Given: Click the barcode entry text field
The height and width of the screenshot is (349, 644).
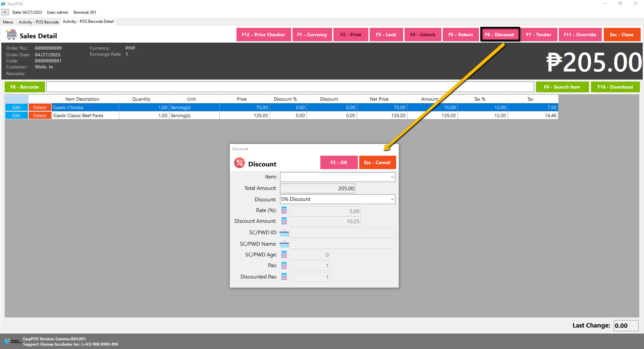Looking at the screenshot, I should (x=290, y=87).
